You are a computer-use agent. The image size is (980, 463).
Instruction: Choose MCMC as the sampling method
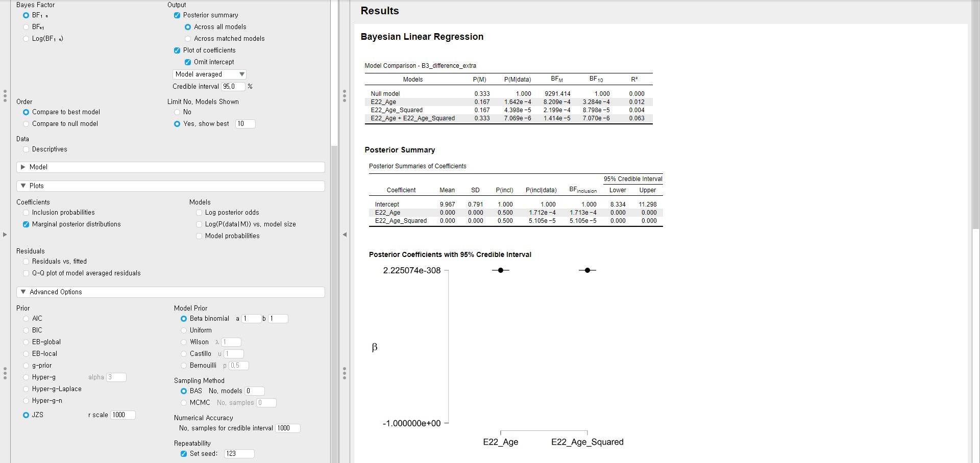(x=184, y=403)
